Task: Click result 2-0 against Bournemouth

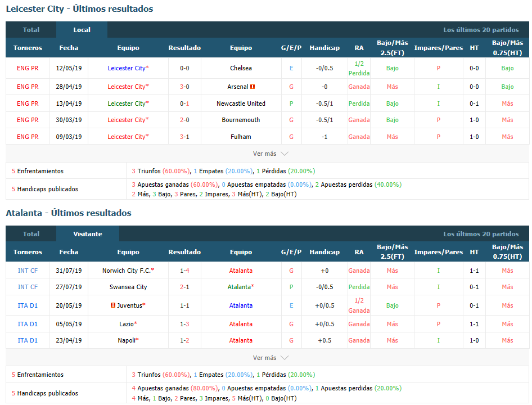Action: pos(184,120)
